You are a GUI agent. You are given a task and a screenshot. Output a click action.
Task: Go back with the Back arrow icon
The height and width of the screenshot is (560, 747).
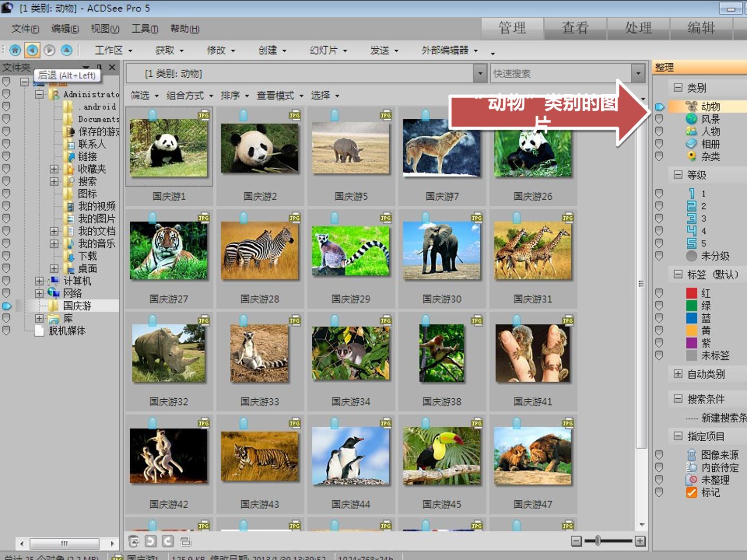pyautogui.click(x=32, y=50)
